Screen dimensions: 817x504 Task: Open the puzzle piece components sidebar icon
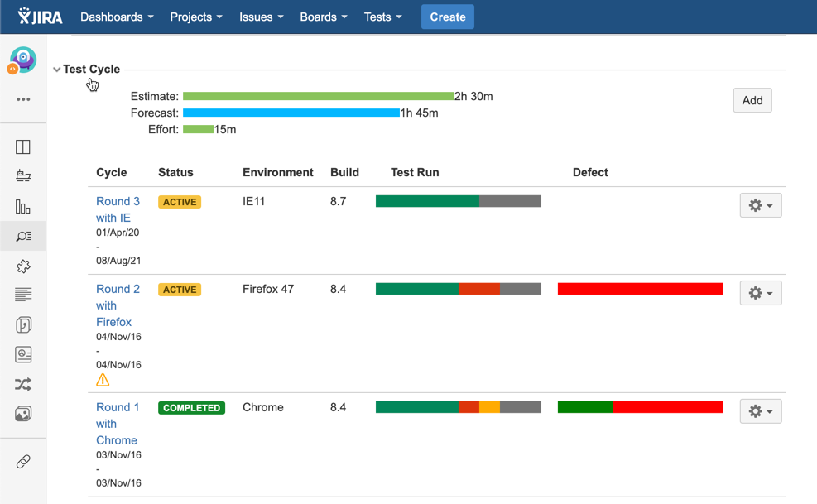point(23,266)
